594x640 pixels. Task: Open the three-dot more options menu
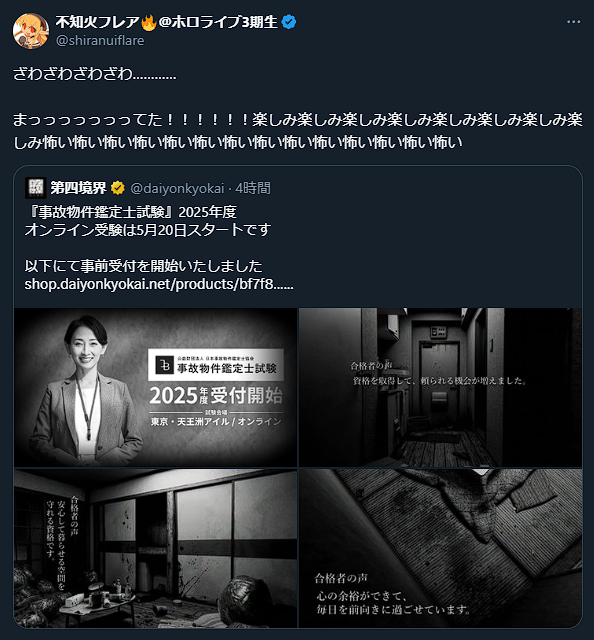click(x=573, y=22)
